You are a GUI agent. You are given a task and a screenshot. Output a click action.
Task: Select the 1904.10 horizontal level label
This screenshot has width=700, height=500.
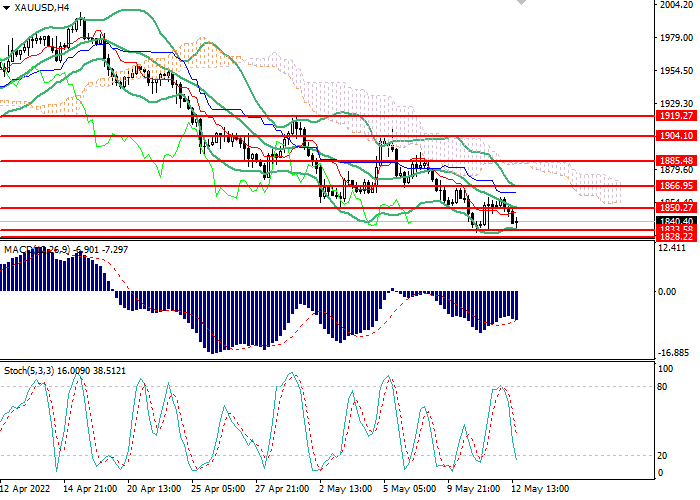point(676,136)
